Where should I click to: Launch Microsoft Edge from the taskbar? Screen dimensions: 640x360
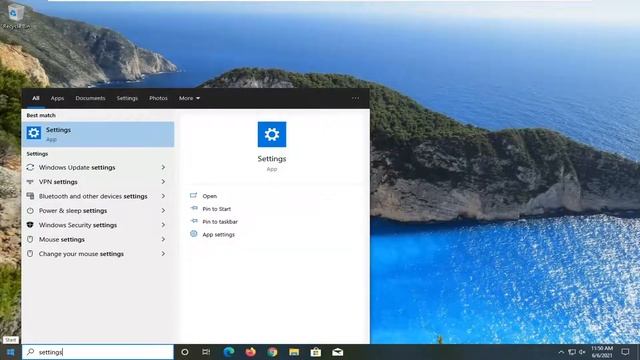click(229, 352)
